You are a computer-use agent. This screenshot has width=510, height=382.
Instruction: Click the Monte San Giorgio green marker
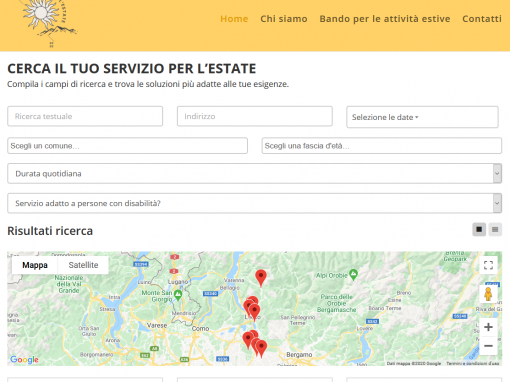(178, 295)
